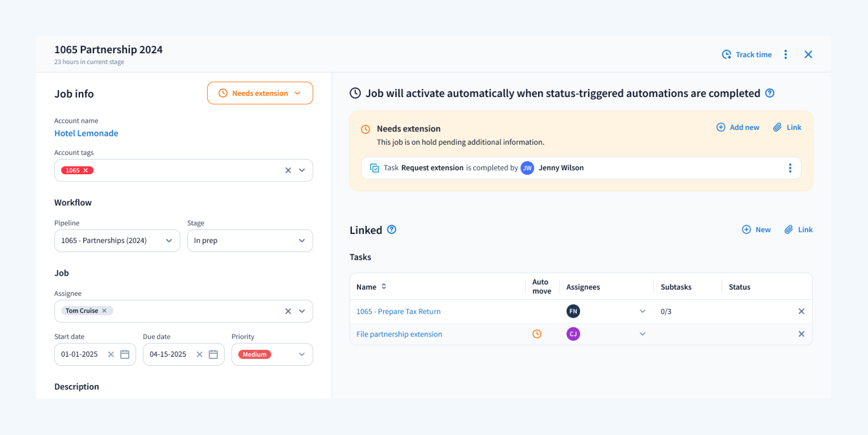Open the Stage dropdown showing In prep

point(250,241)
